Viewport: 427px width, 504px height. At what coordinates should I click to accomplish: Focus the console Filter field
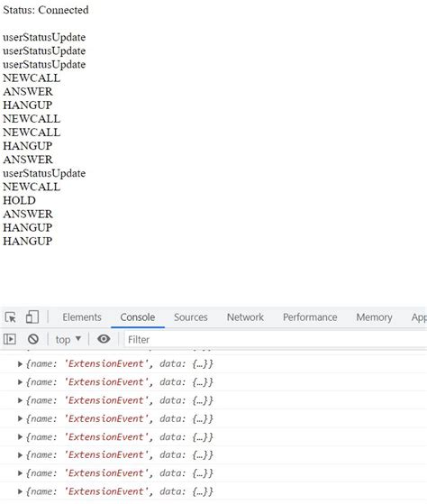tap(276, 339)
